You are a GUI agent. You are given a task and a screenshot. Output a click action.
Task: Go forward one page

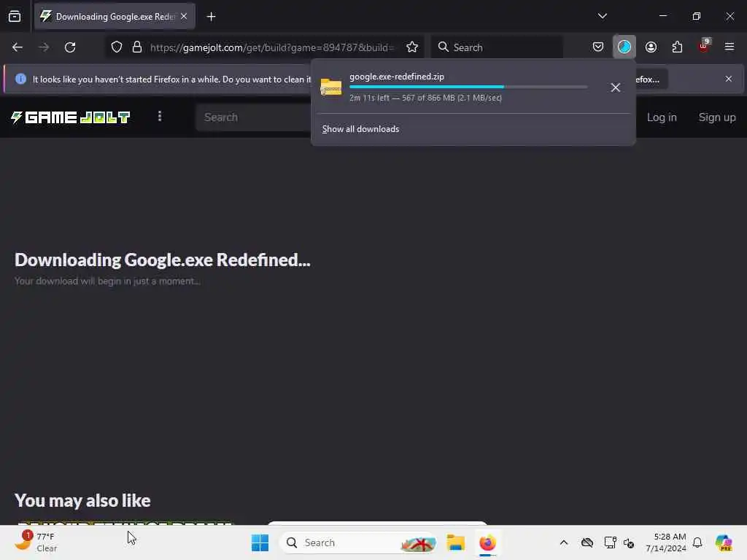tap(44, 47)
